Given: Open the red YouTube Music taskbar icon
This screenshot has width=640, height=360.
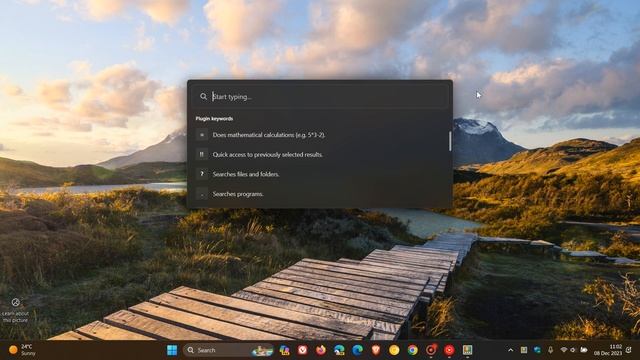Looking at the screenshot, I should [449, 350].
